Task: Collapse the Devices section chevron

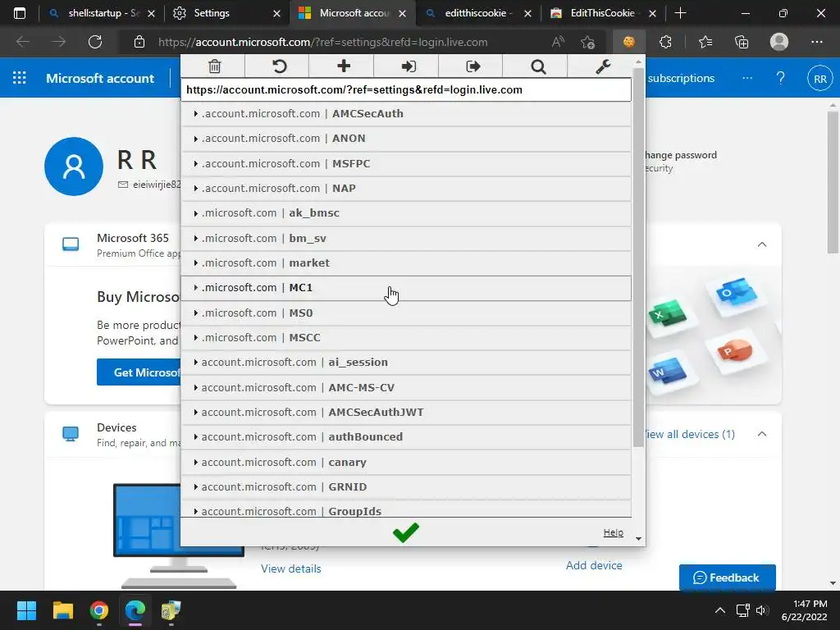Action: tap(762, 434)
